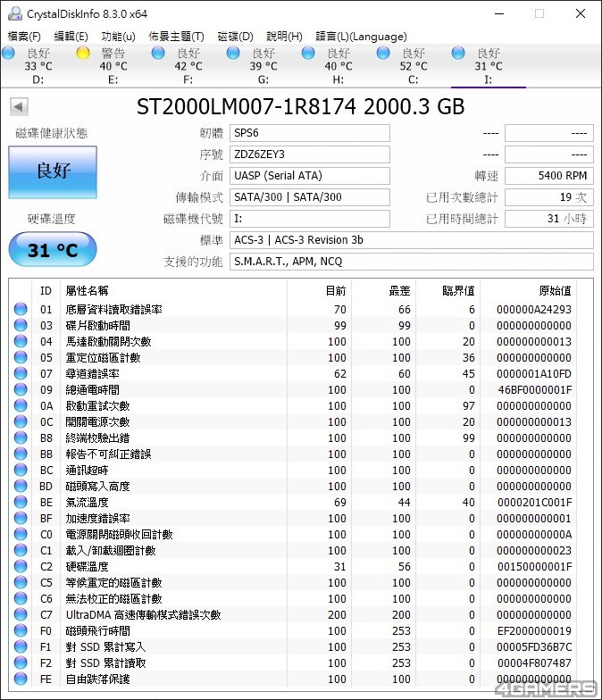Select disk G: status icon at 39 °C
This screenshot has width=602, height=700.
pyautogui.click(x=233, y=54)
